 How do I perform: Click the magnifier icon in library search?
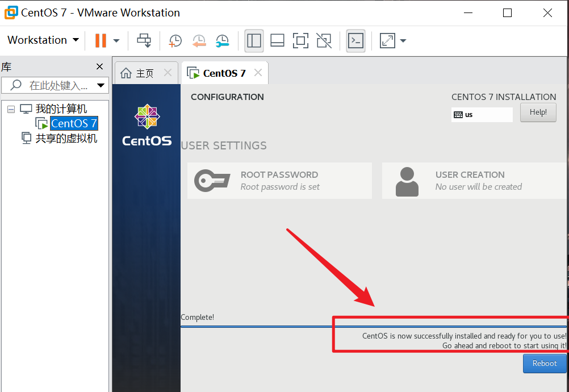[x=15, y=85]
